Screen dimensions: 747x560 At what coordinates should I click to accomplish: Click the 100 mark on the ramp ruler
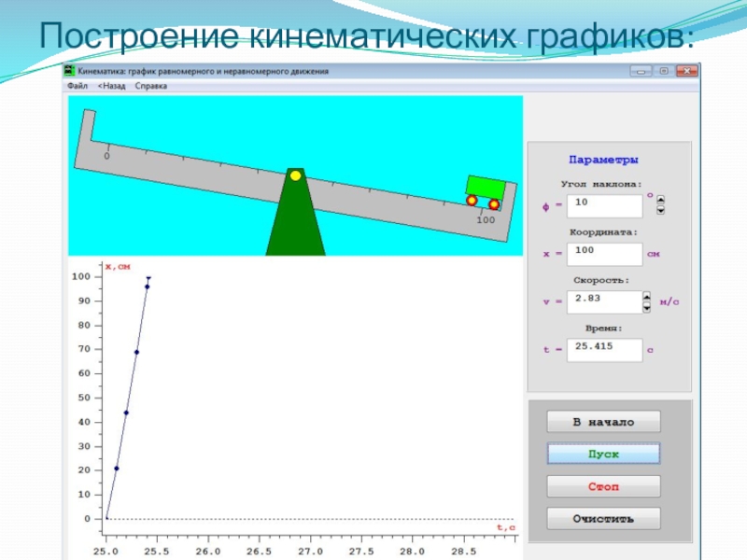pyautogui.click(x=486, y=220)
